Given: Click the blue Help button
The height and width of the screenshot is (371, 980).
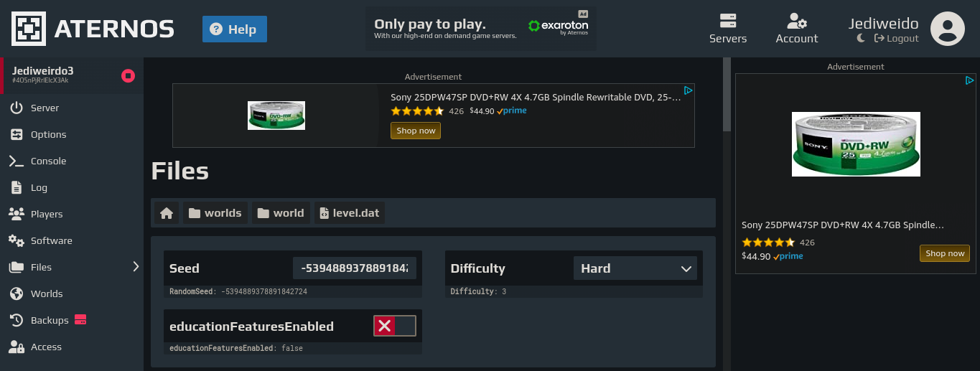Looking at the screenshot, I should tap(235, 29).
